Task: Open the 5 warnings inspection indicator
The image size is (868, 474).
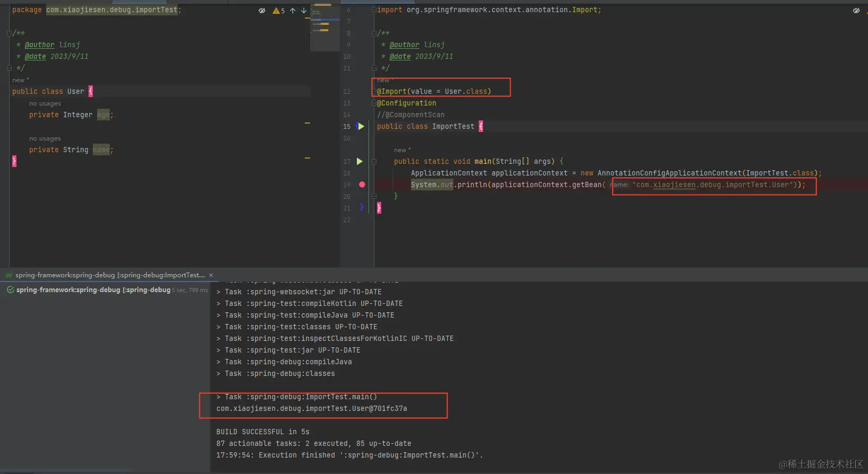Action: [x=279, y=11]
